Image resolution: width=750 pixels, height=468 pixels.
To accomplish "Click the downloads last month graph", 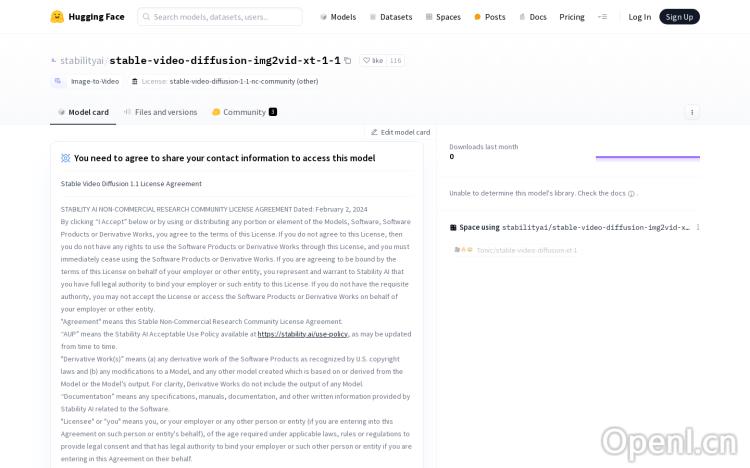I will coord(647,157).
